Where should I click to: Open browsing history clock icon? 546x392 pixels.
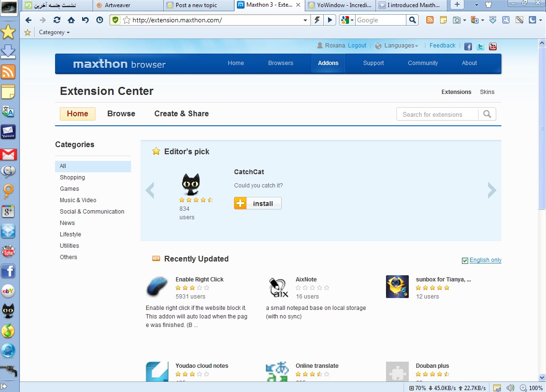[x=100, y=20]
